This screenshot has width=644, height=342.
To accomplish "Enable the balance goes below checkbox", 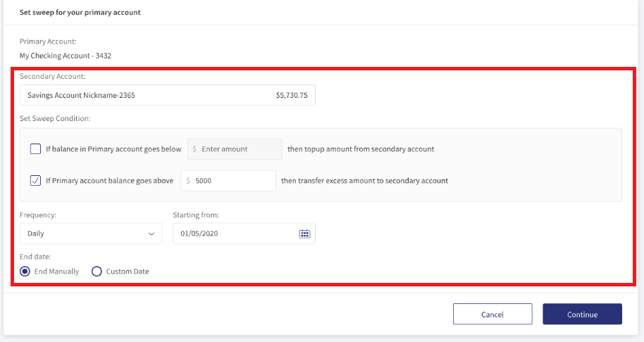I will (35, 149).
